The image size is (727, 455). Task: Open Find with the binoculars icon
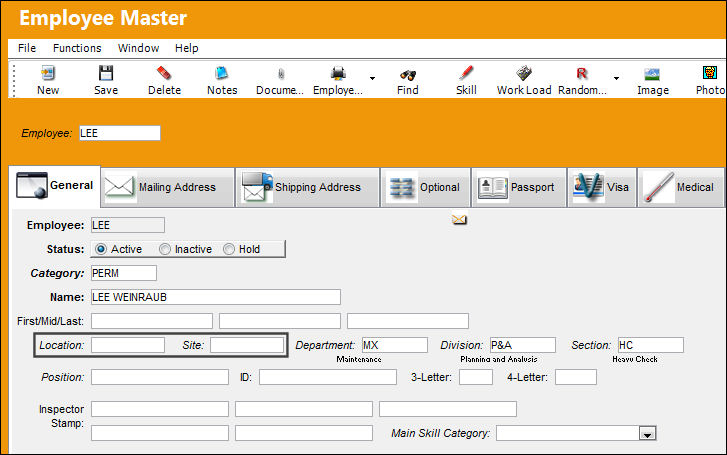pos(408,74)
